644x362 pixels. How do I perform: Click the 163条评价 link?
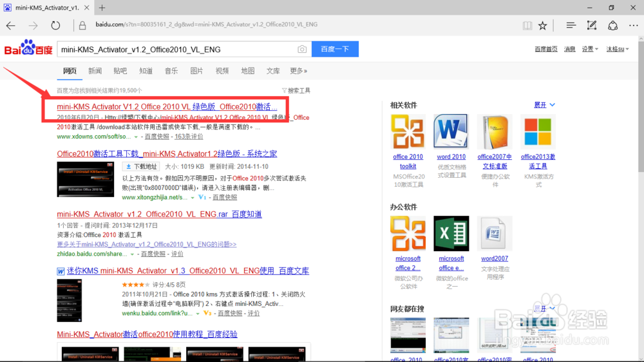[189, 137]
